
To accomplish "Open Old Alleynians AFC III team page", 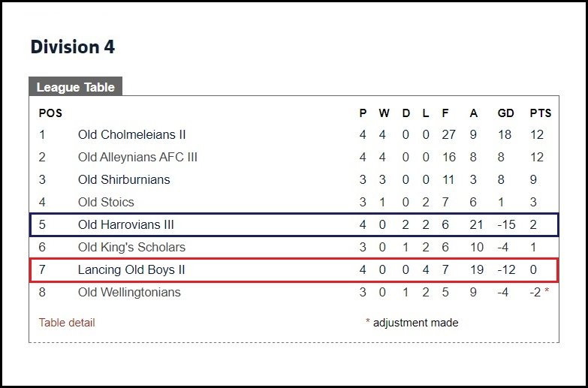I will [137, 157].
